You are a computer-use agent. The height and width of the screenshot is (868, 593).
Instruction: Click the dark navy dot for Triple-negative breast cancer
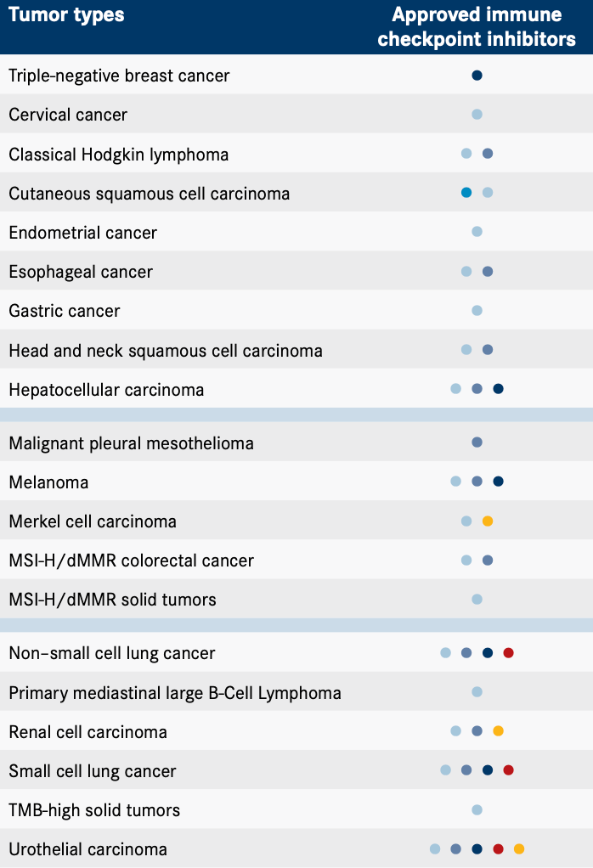[477, 76]
